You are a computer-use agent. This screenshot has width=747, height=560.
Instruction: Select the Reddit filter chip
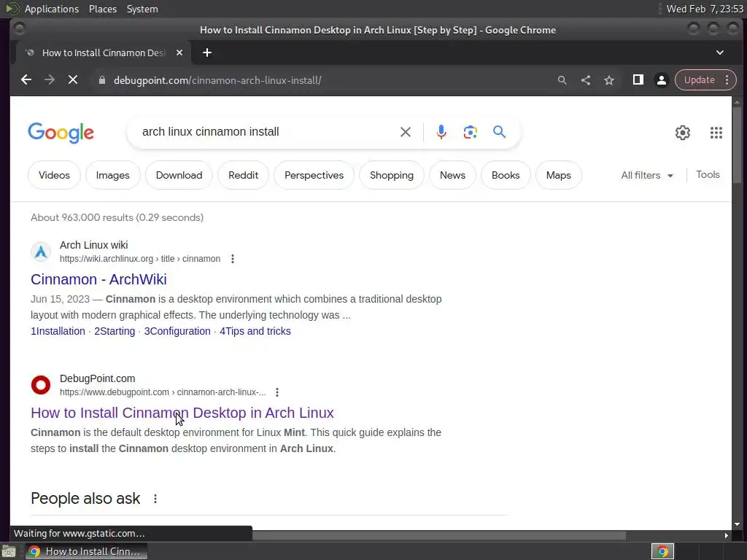[244, 175]
